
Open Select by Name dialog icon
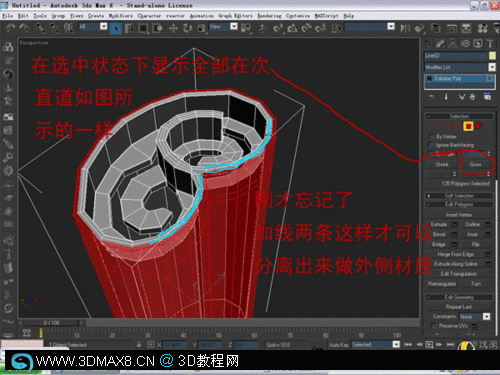129,28
